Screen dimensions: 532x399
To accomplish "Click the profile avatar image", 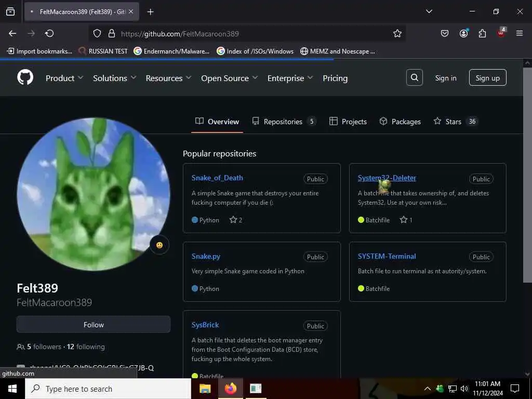I will [94, 194].
